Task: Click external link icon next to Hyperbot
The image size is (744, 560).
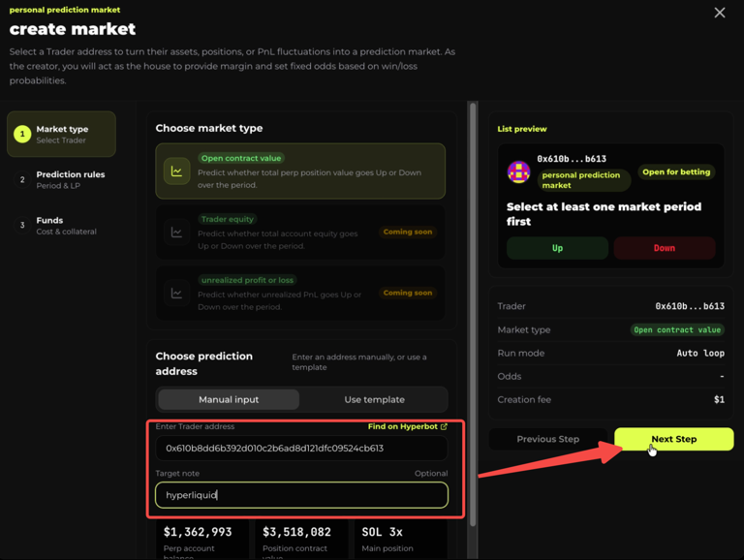Action: (x=444, y=426)
